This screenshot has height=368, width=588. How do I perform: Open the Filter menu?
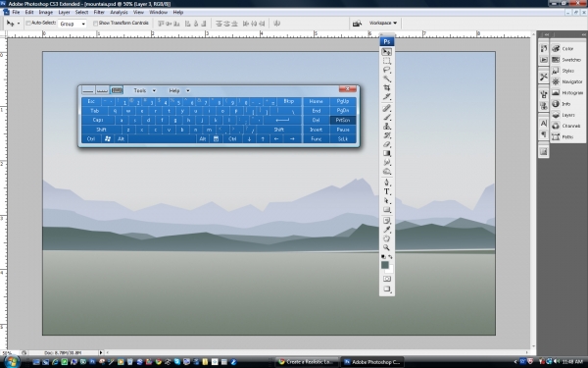point(99,12)
